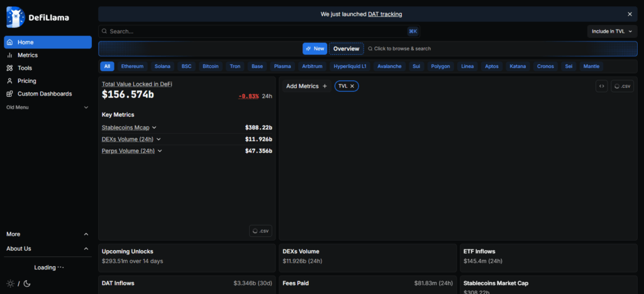This screenshot has width=644, height=294.
Task: Remove the TVL metric chip
Action: pos(352,86)
